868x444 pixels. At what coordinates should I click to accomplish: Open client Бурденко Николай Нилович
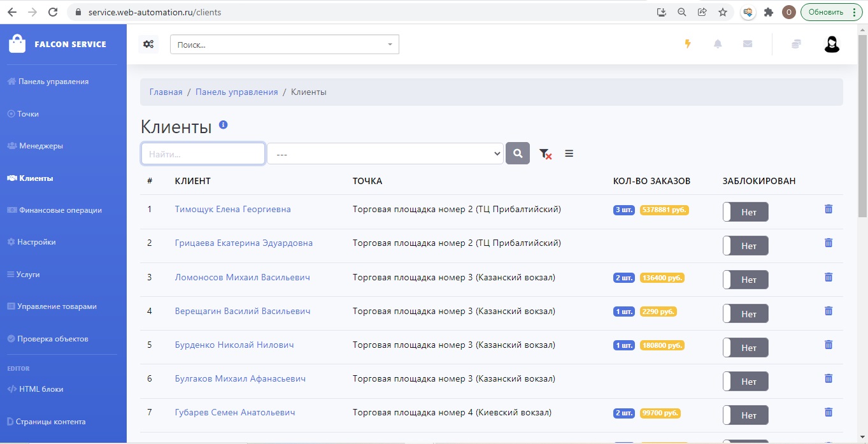(x=234, y=345)
